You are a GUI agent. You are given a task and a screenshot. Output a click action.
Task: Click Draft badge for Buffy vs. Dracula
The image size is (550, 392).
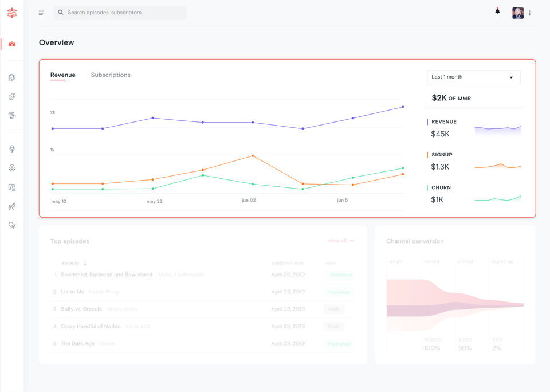(x=334, y=309)
